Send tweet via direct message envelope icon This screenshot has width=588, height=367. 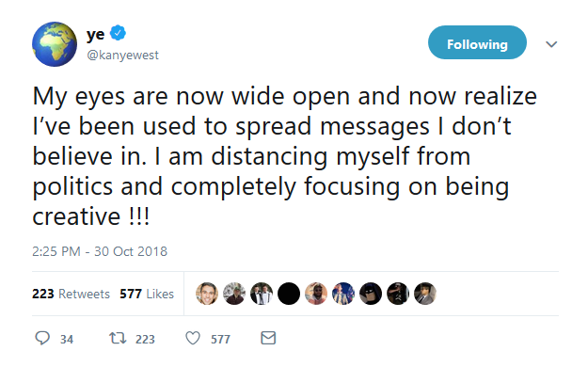[268, 338]
